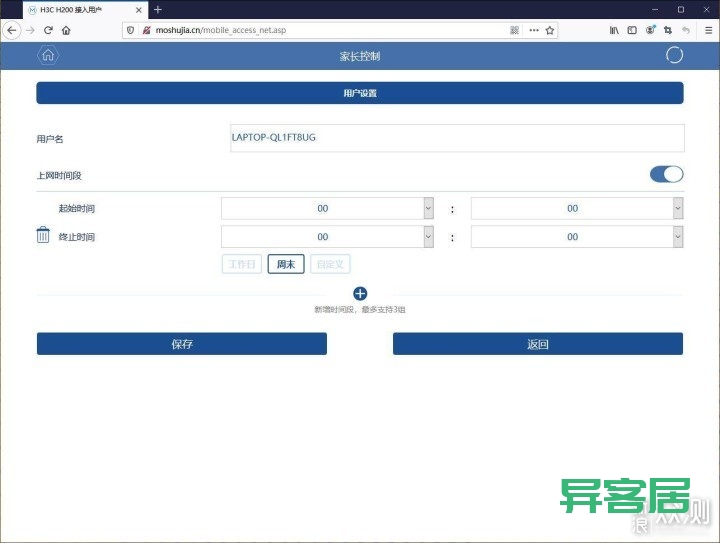
Task: Click the 家长控制 page title
Action: point(360,56)
